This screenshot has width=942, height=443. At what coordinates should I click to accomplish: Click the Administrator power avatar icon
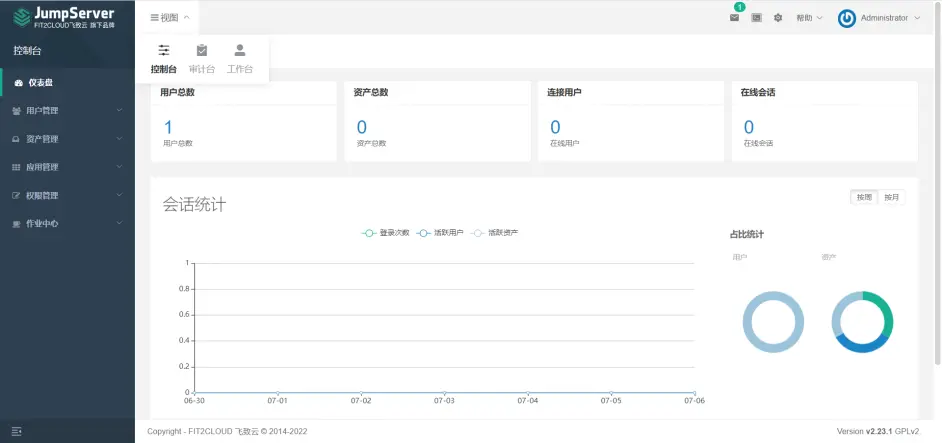coord(846,18)
